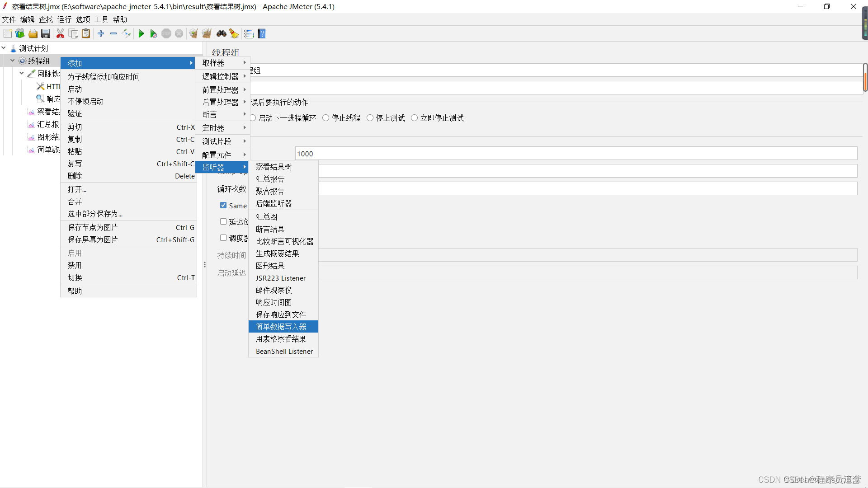Screen dimensions: 868x488
Task: Click the thread count field showing 1000
Action: (x=576, y=154)
